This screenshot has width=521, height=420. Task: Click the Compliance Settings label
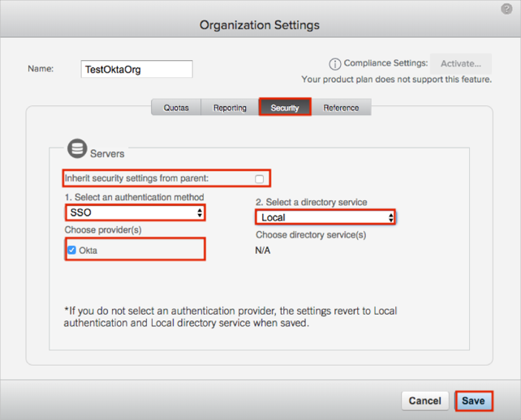385,63
